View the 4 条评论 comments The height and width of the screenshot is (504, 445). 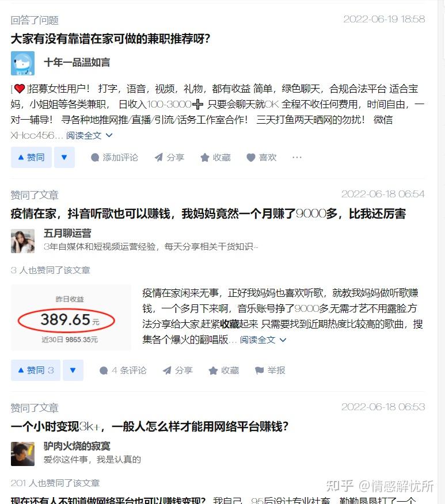[123, 371]
